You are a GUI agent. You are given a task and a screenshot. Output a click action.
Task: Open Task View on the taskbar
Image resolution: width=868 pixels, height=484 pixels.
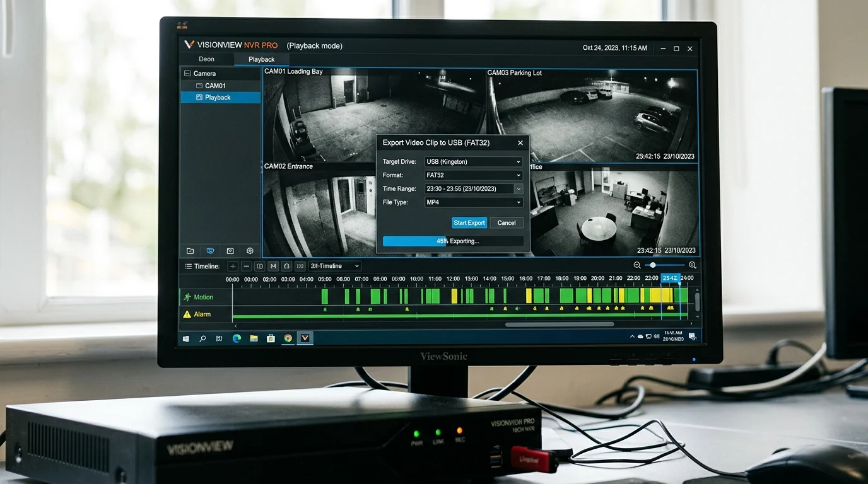(220, 338)
